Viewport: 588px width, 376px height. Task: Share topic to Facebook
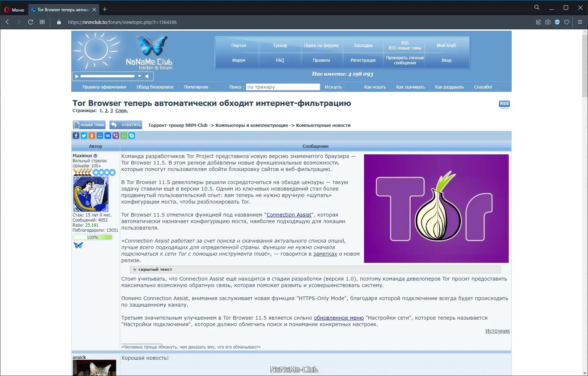(x=76, y=136)
